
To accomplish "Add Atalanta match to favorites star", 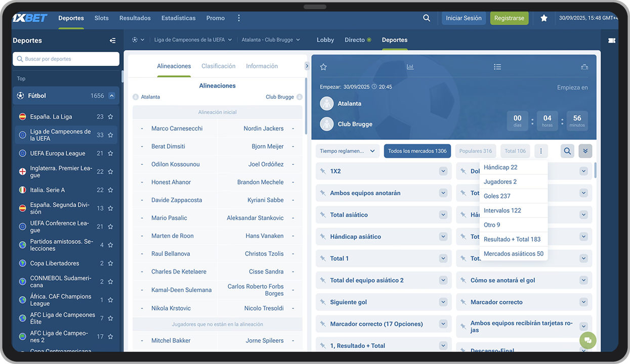I will click(x=323, y=67).
